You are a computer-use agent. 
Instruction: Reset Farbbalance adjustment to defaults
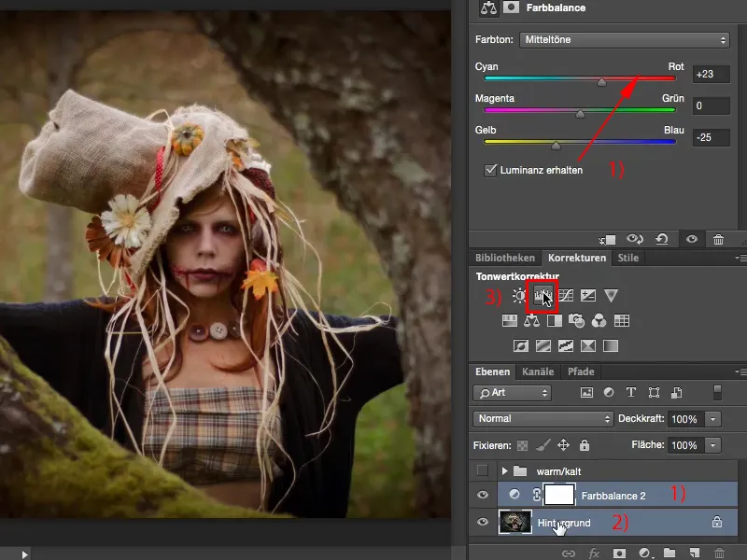(x=662, y=239)
